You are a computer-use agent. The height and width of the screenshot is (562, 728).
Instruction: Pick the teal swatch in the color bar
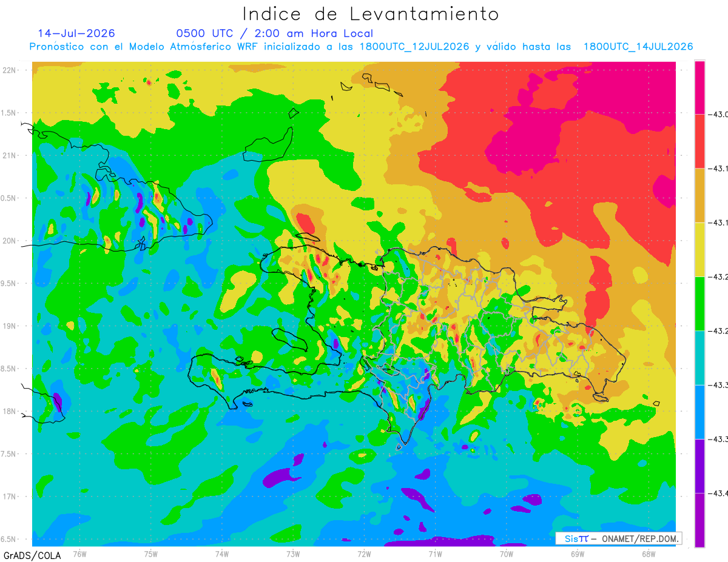point(699,358)
